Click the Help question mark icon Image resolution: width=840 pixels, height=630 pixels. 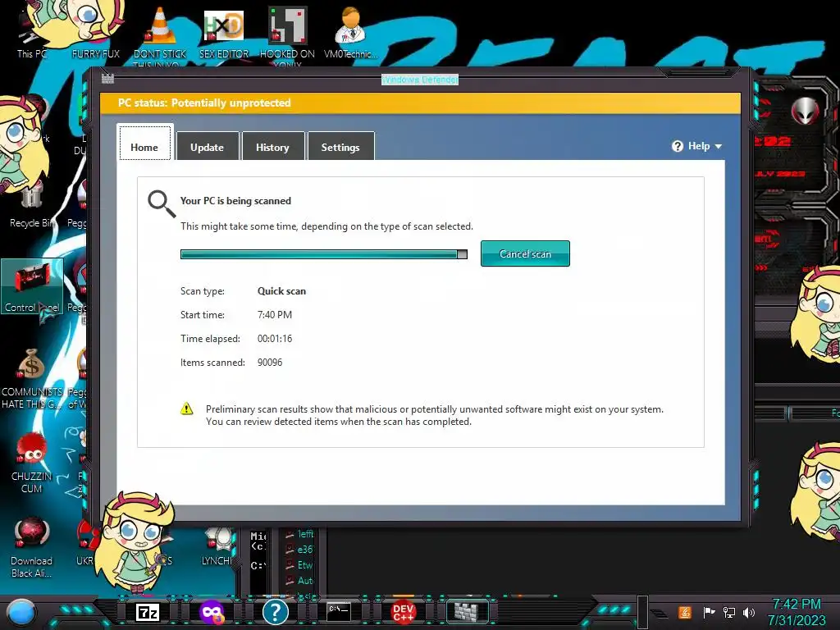pyautogui.click(x=678, y=146)
